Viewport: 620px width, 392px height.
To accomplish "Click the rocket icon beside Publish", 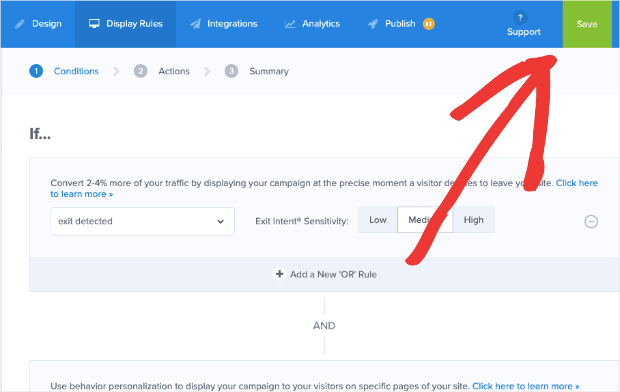I will [373, 24].
